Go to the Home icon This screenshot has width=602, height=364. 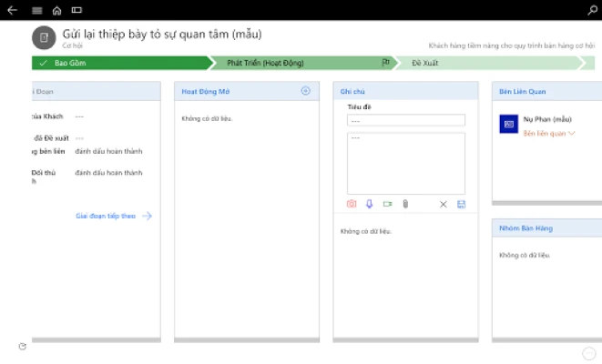pyautogui.click(x=57, y=10)
